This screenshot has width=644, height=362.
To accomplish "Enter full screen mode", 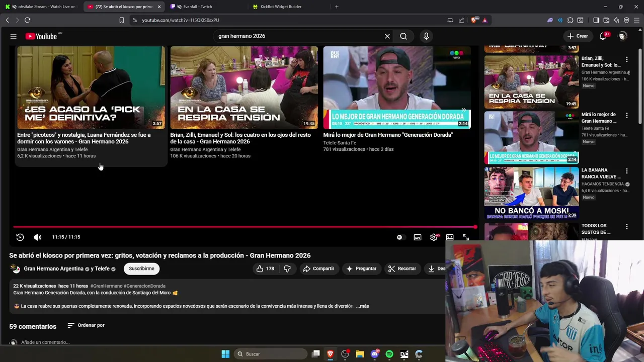I will click(x=466, y=237).
